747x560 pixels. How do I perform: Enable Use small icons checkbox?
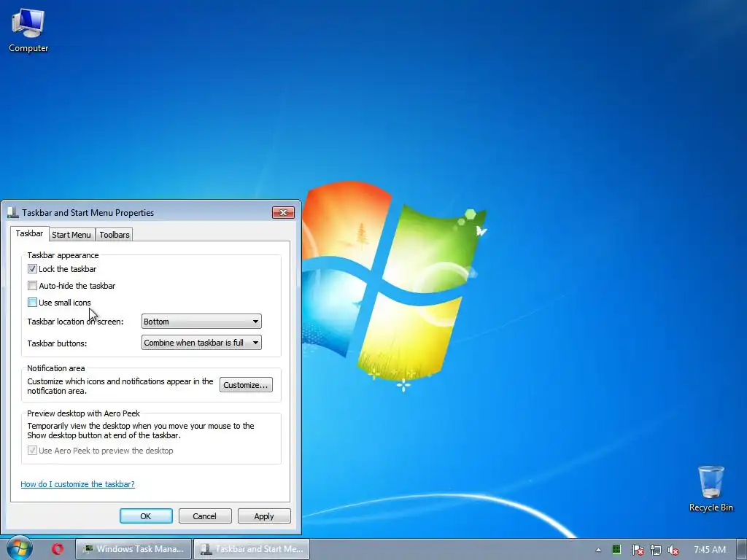(32, 303)
